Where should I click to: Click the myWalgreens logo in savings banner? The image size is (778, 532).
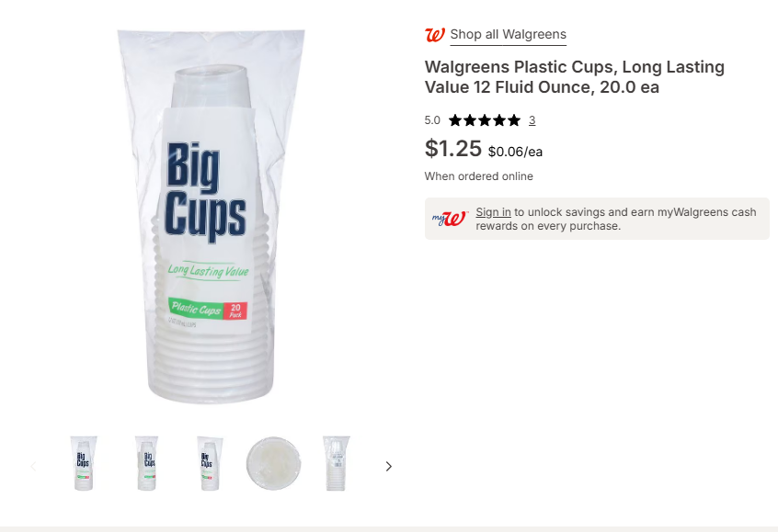(450, 218)
